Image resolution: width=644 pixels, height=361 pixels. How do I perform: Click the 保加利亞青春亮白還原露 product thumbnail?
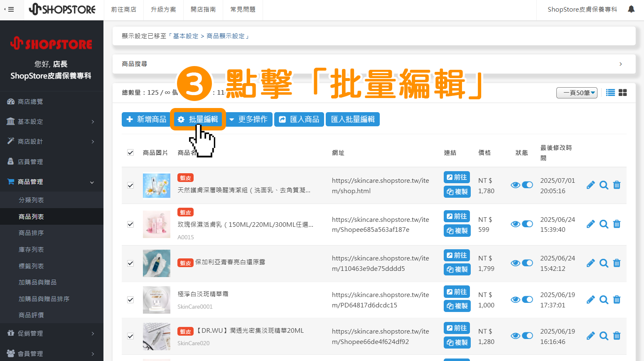click(x=157, y=263)
